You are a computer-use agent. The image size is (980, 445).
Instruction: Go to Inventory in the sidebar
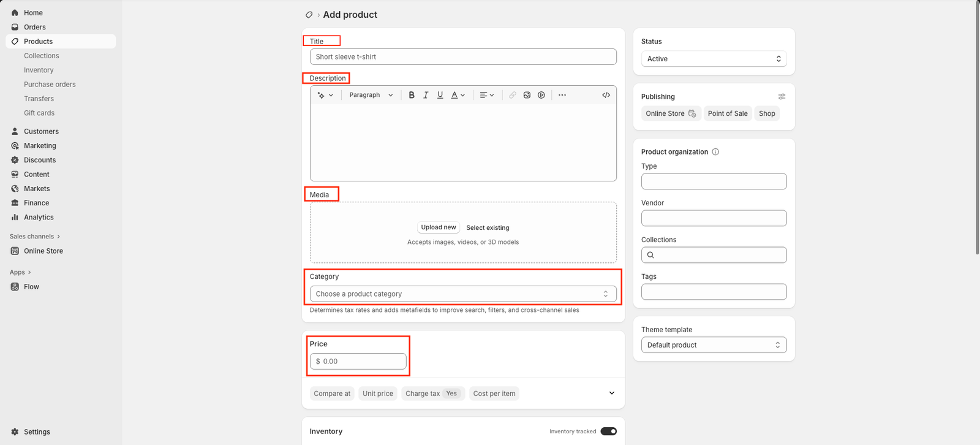(x=39, y=70)
